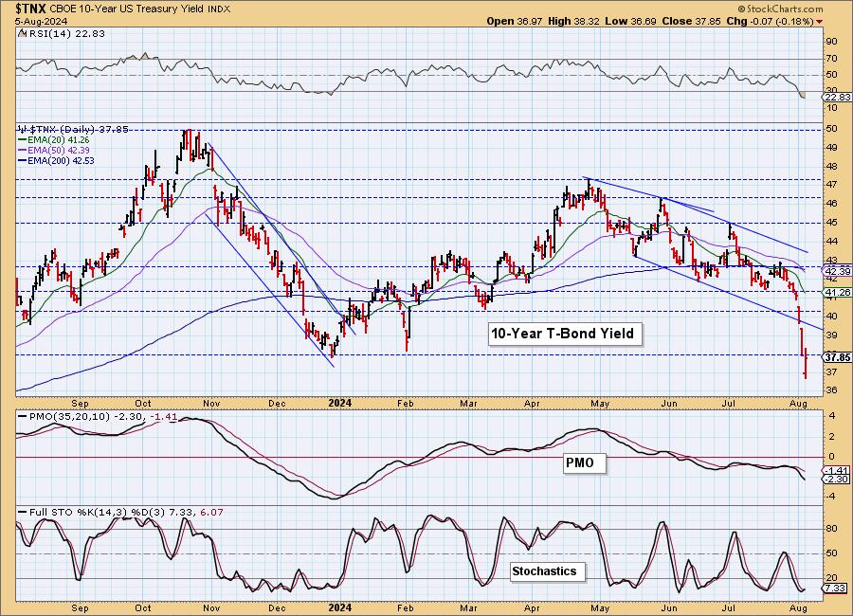Select the 5-Aug-2024 date label
This screenshot has height=616, width=853.
[x=42, y=21]
